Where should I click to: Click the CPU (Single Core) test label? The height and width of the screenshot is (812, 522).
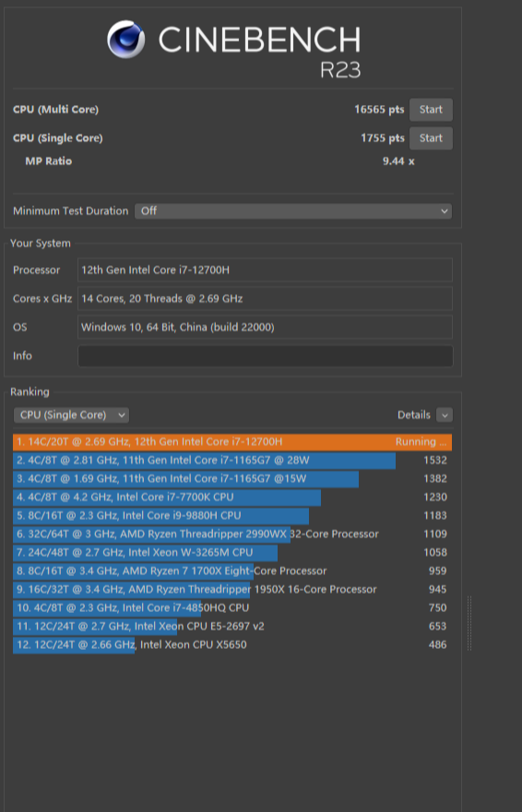[57, 138]
